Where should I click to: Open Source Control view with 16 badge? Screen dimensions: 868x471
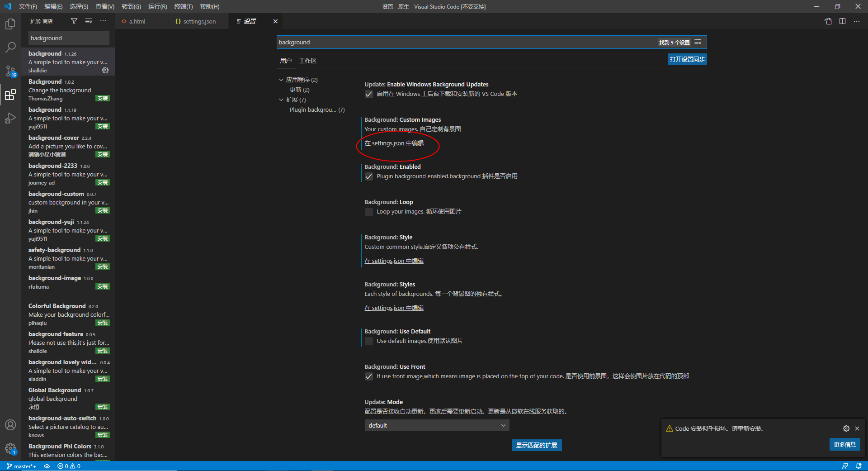click(10, 71)
